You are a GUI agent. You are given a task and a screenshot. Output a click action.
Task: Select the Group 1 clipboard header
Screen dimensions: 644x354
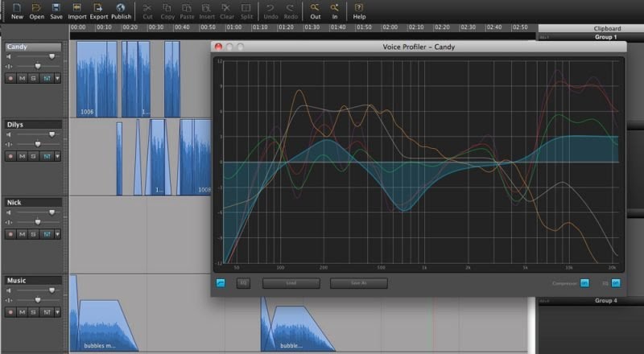coord(606,37)
